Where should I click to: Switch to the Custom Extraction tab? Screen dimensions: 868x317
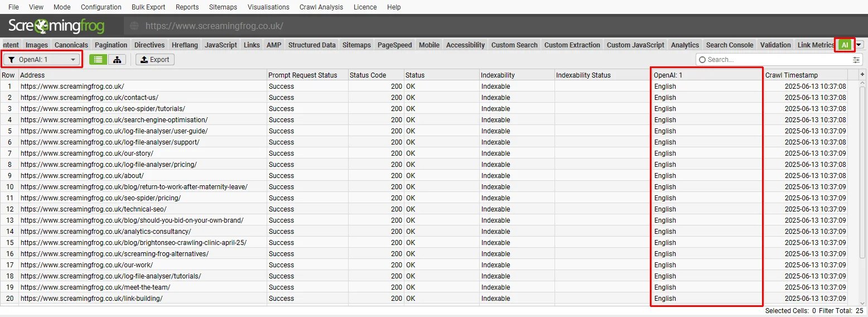pos(572,45)
